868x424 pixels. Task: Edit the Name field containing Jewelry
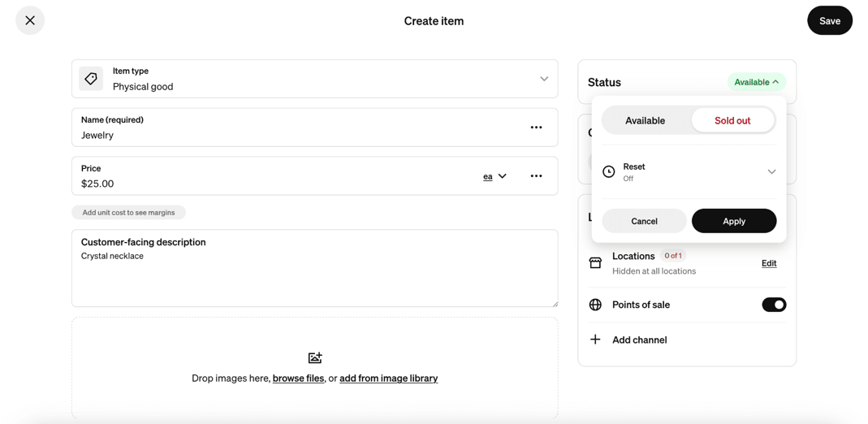(x=314, y=128)
